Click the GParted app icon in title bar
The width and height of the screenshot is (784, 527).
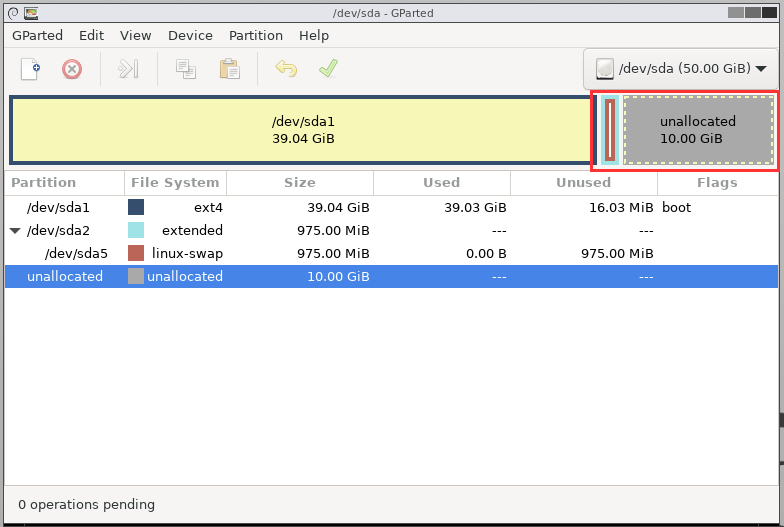click(31, 13)
